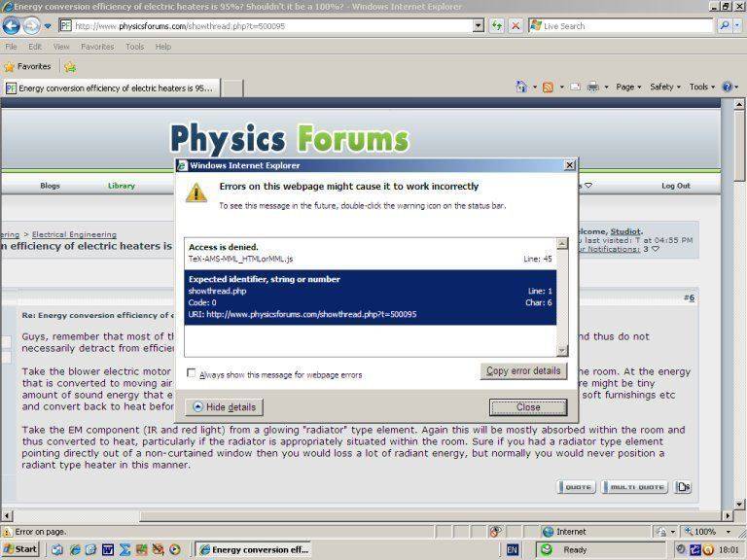Click the Multi Quote button
The height and width of the screenshot is (560, 747).
(x=634, y=487)
